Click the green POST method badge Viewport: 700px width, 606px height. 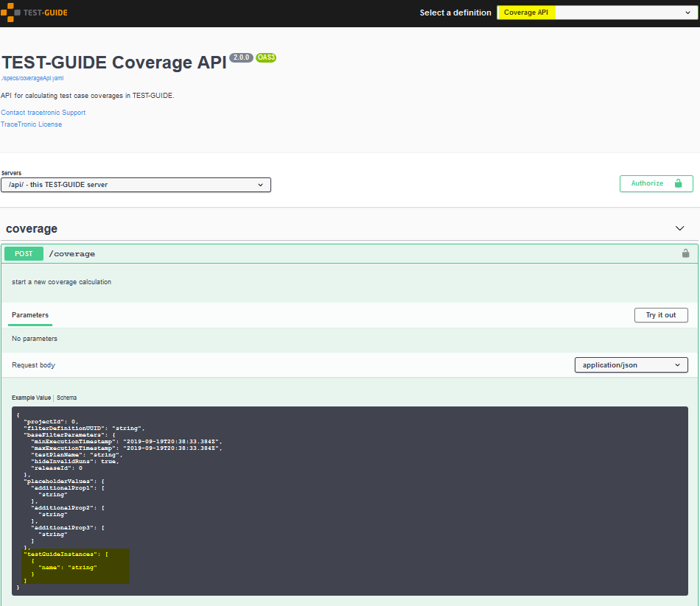point(24,253)
